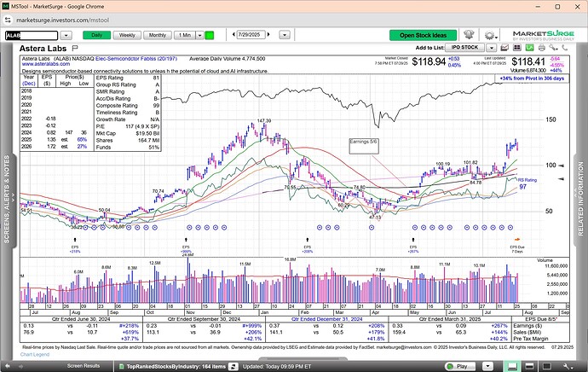
Task: Click the site info icon in address bar
Action: click(x=8, y=20)
